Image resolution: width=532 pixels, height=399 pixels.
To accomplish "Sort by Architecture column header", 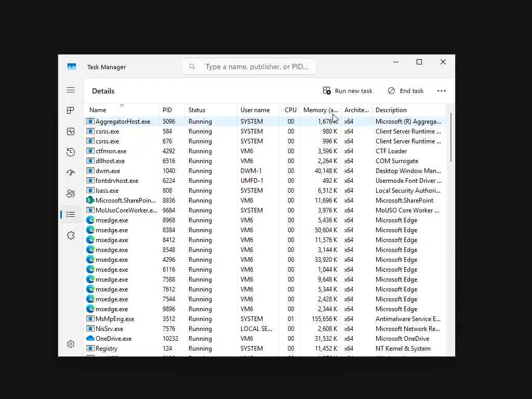I will pos(356,110).
